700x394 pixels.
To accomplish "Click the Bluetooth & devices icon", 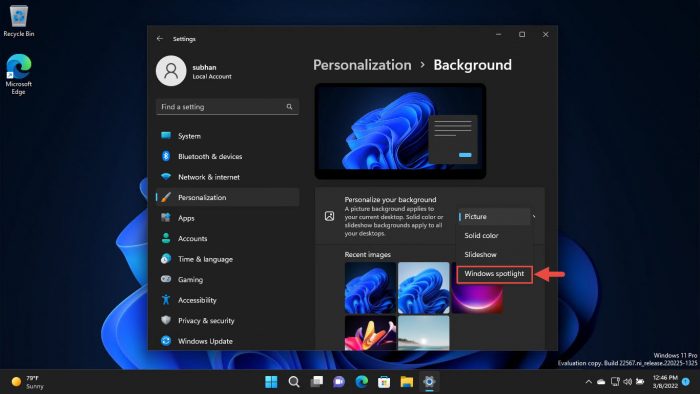I will (x=166, y=156).
